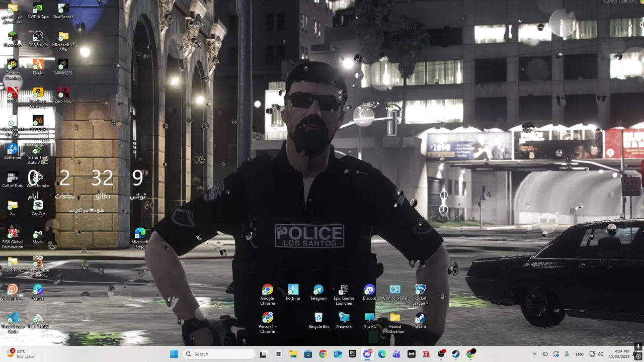Image resolution: width=644 pixels, height=362 pixels.
Task: Open the network display tray icon
Action: tap(592, 354)
